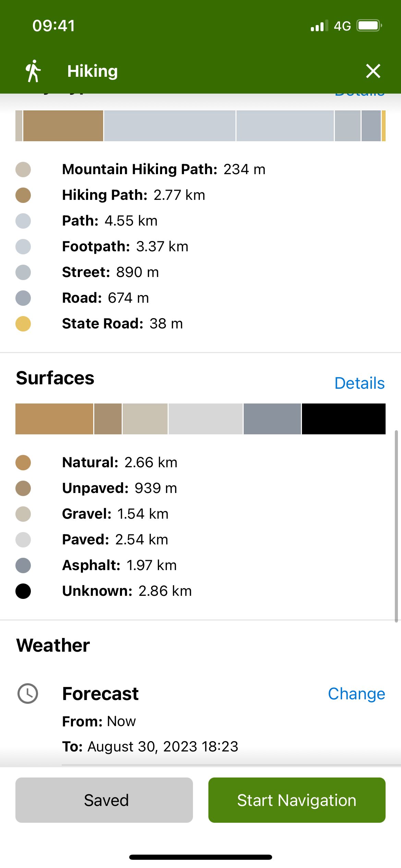The width and height of the screenshot is (401, 868).
Task: Tap the hiking person icon in header
Action: (x=33, y=71)
